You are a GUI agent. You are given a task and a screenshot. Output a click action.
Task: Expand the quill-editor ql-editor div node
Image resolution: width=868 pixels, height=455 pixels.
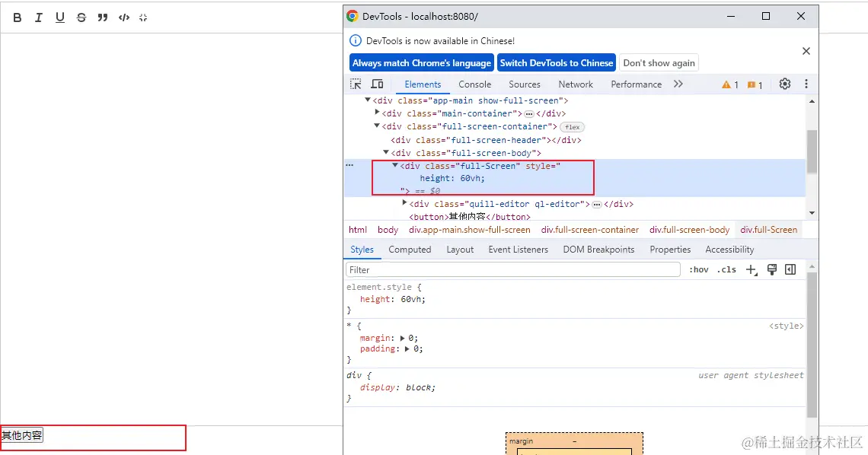click(404, 203)
